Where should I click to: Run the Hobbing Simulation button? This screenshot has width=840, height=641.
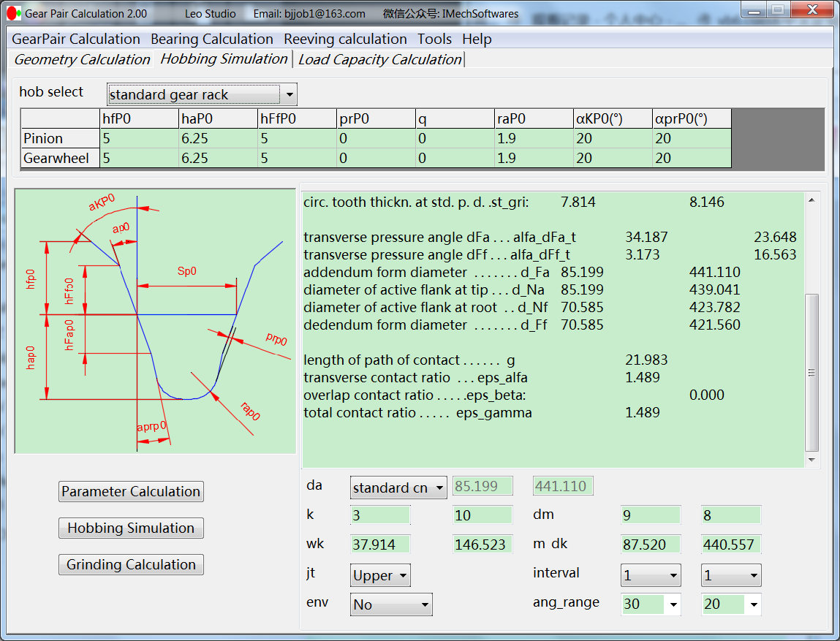pyautogui.click(x=132, y=528)
